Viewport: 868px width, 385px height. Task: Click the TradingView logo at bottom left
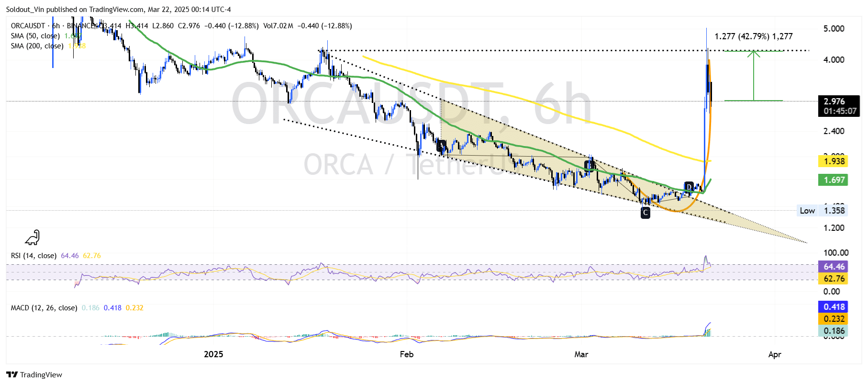pyautogui.click(x=34, y=375)
